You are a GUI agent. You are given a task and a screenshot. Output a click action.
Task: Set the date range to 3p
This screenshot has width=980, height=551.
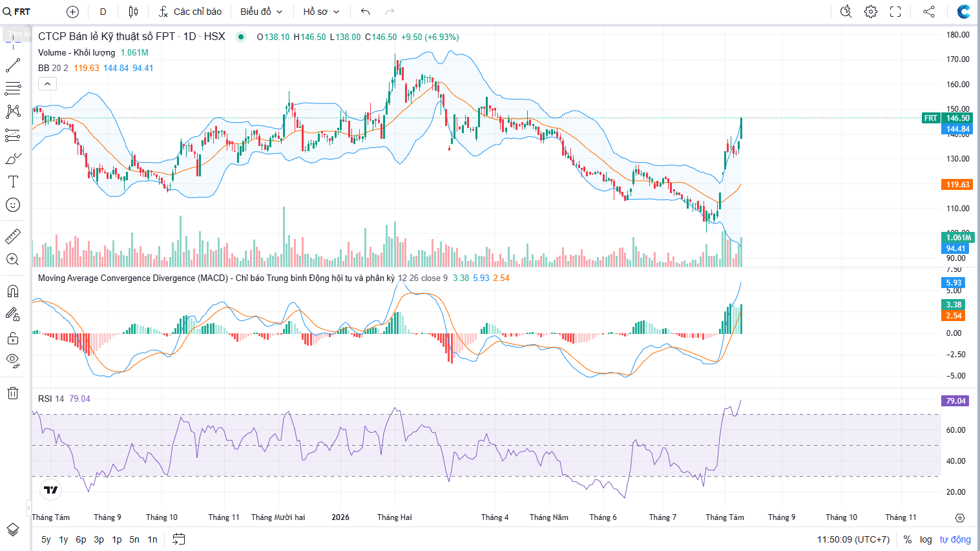tap(99, 539)
